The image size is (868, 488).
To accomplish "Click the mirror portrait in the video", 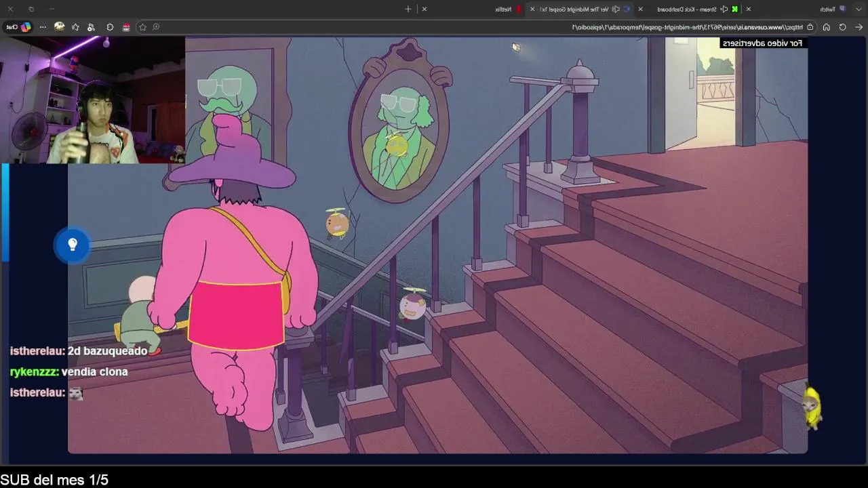I will point(399,121).
